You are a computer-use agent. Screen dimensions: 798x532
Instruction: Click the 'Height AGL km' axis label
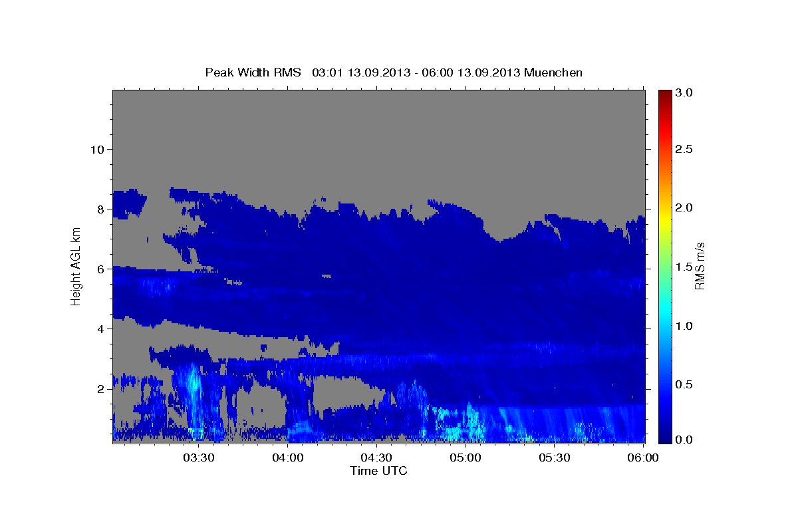click(x=76, y=267)
